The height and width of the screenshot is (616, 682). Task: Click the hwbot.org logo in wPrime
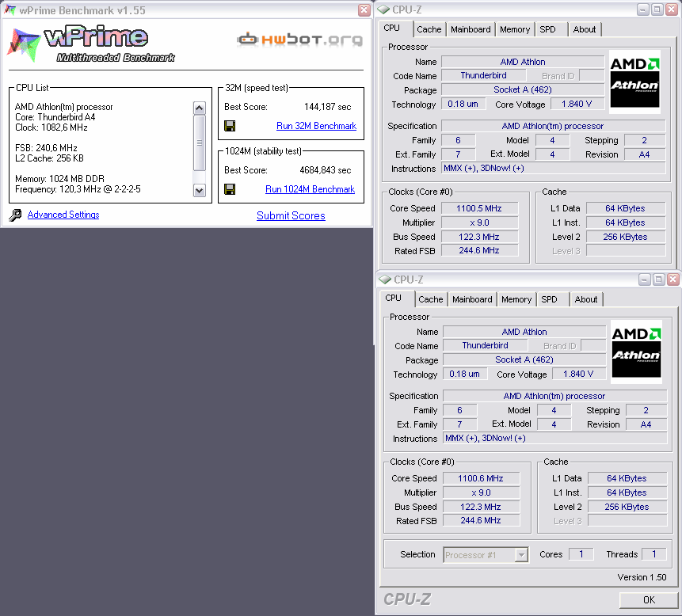coord(299,40)
